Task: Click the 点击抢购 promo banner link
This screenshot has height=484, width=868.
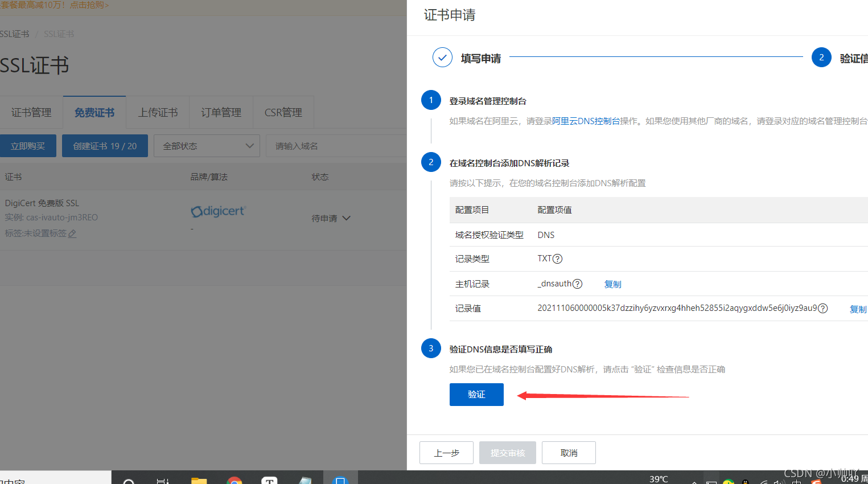Action: click(89, 5)
